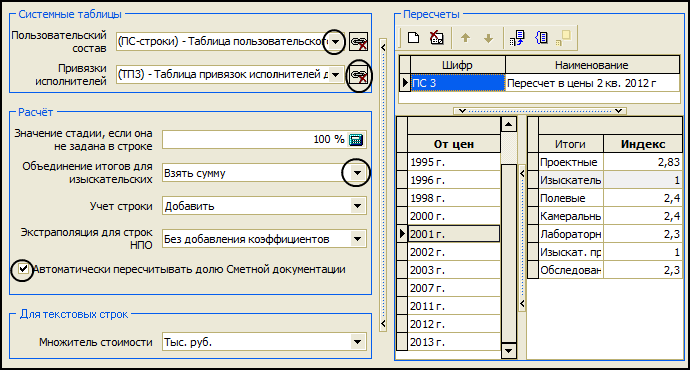Image resolution: width=690 pixels, height=370 pixels.
Task: Select the 2003 г. row
Action: [454, 270]
